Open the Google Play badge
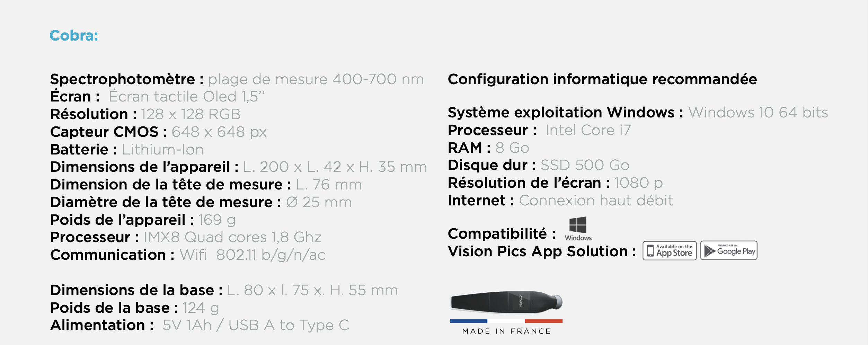Screen dimensions: 868x345 tap(728, 250)
